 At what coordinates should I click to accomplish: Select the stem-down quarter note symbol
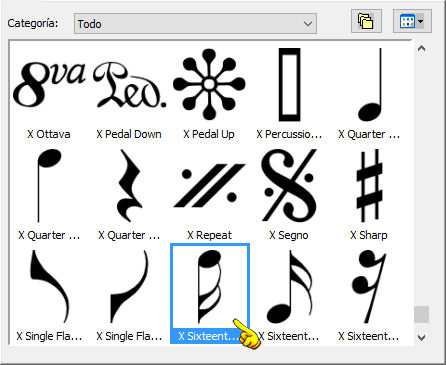pos(49,185)
